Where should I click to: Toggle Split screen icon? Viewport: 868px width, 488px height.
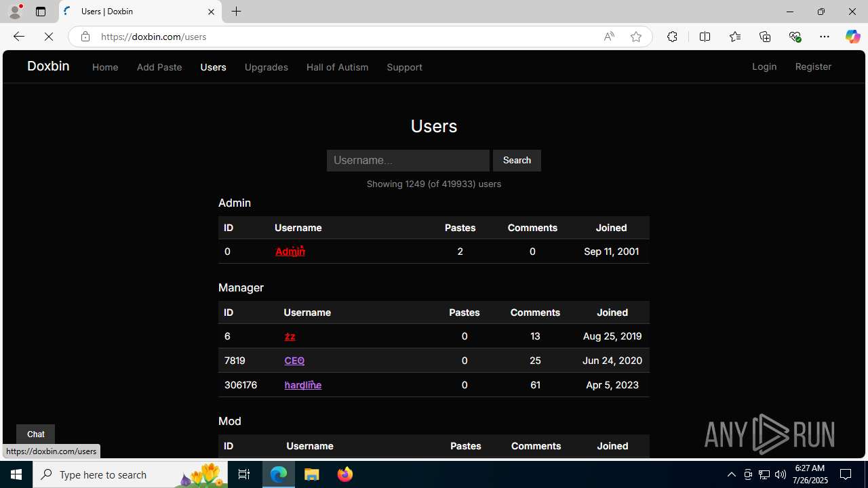[x=705, y=37]
